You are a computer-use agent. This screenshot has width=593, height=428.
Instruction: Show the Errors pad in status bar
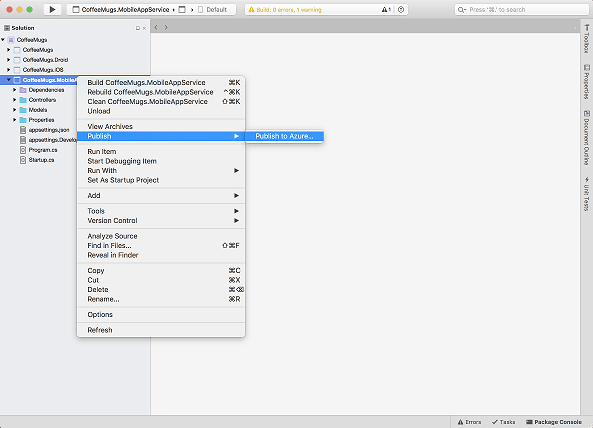pyautogui.click(x=469, y=422)
